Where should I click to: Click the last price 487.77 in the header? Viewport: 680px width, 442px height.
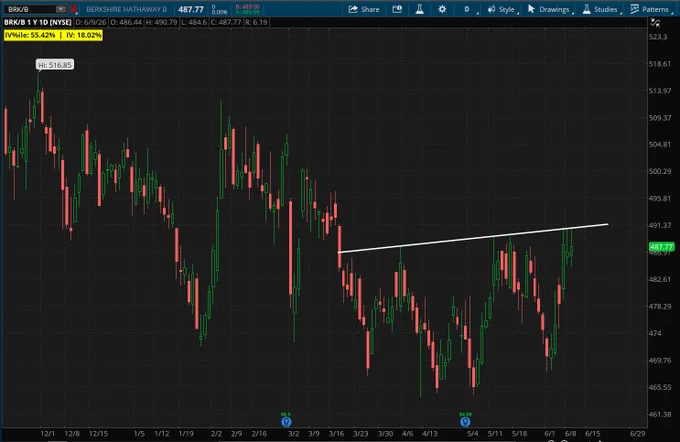click(x=191, y=9)
